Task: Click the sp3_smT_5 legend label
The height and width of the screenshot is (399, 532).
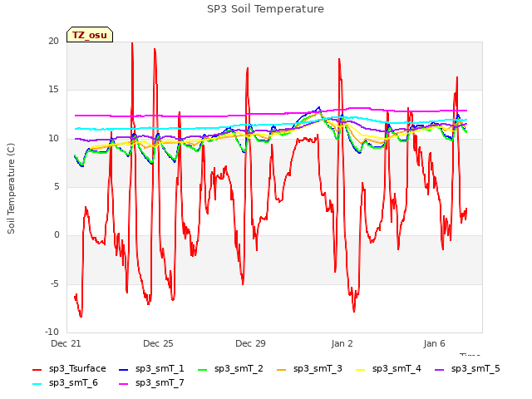Action: click(x=475, y=368)
